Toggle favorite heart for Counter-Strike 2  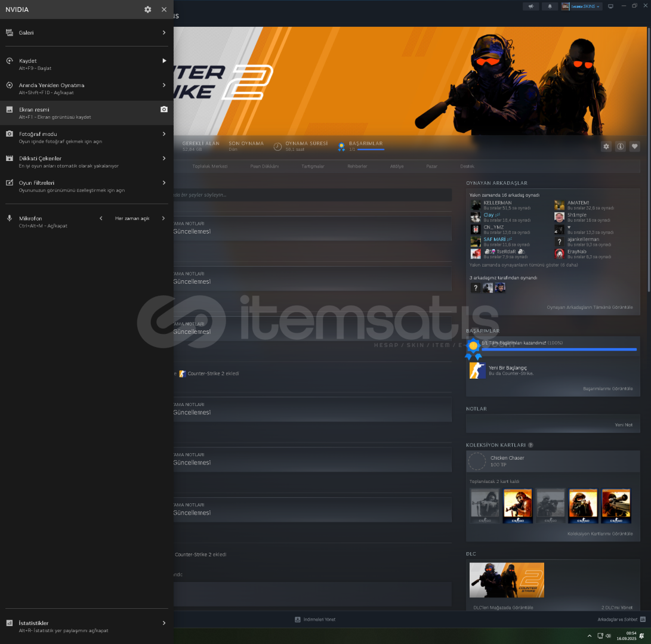(x=634, y=147)
